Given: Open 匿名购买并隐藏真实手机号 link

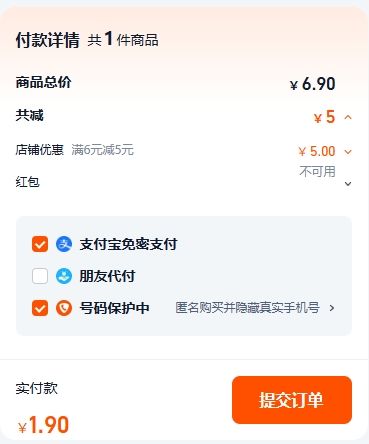Looking at the screenshot, I should click(247, 308).
